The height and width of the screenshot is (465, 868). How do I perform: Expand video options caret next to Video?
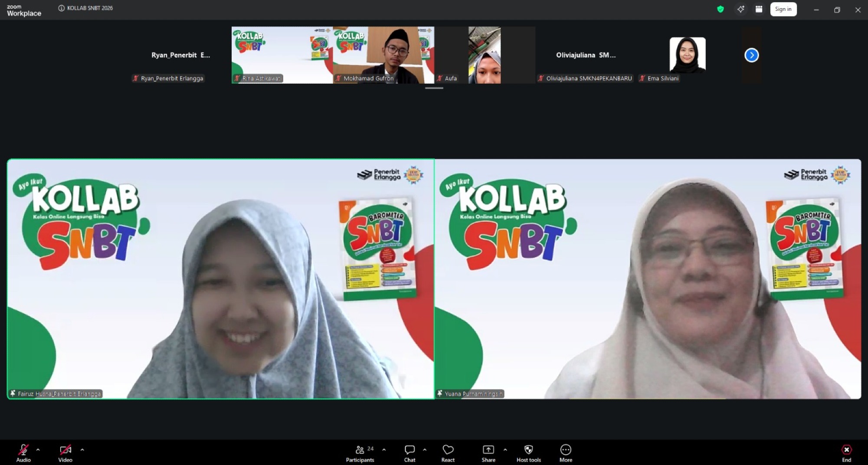pos(82,450)
